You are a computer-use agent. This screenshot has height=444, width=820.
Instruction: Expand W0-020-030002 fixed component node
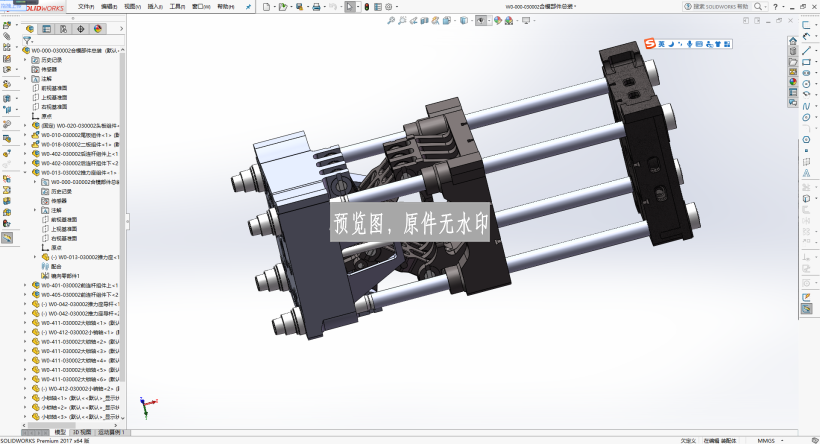click(x=25, y=126)
